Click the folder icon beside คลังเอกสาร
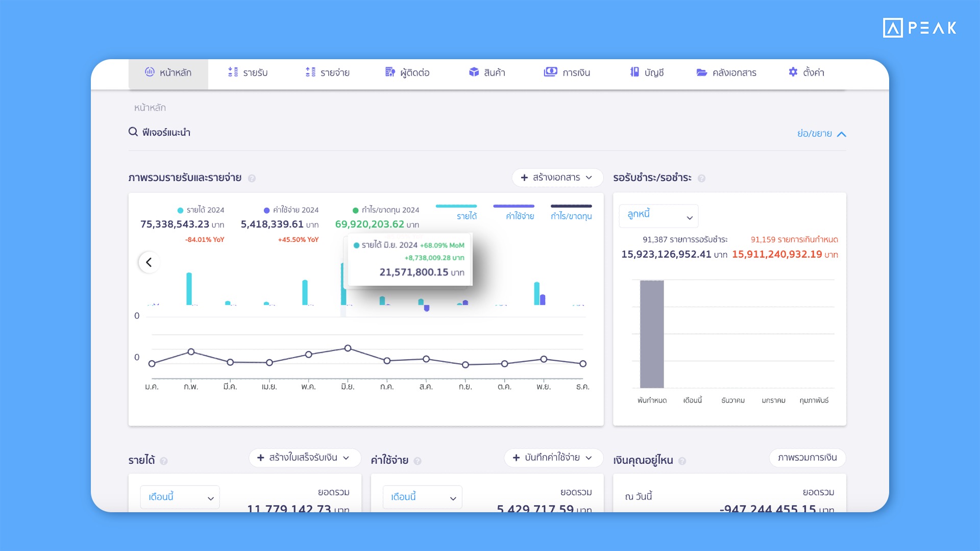Viewport: 980px width, 551px height. click(x=702, y=72)
